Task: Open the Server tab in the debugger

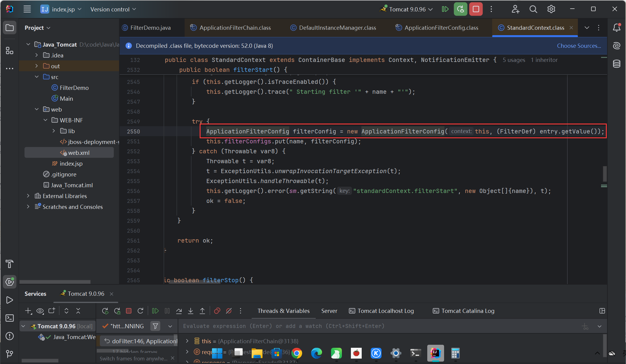Action: 329,311
